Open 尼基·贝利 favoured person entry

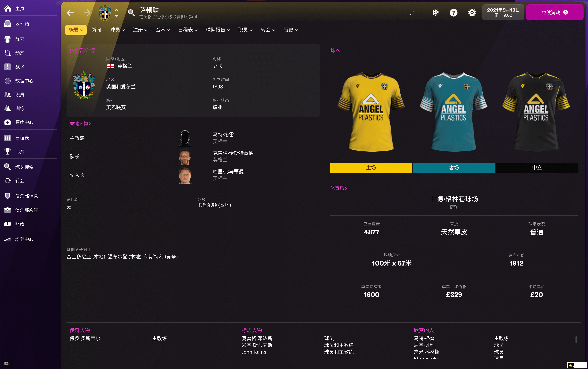(x=424, y=345)
